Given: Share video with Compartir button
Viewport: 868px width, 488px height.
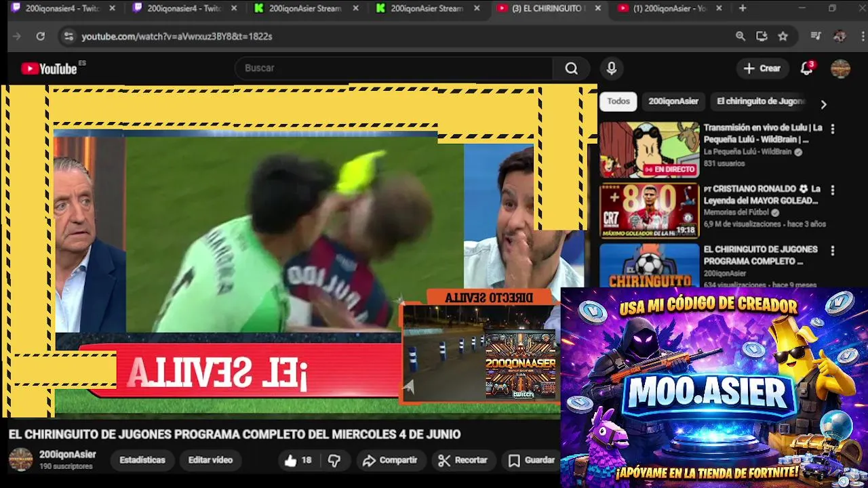Looking at the screenshot, I should (x=390, y=460).
